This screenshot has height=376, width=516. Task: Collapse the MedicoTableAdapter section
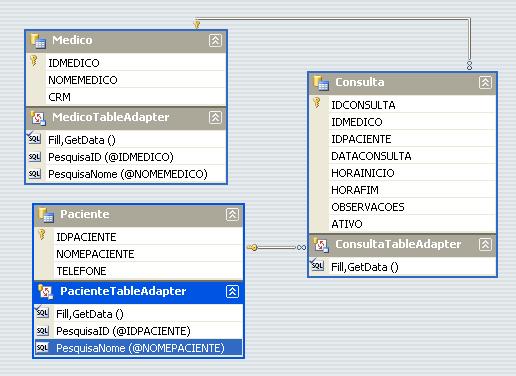(215, 118)
